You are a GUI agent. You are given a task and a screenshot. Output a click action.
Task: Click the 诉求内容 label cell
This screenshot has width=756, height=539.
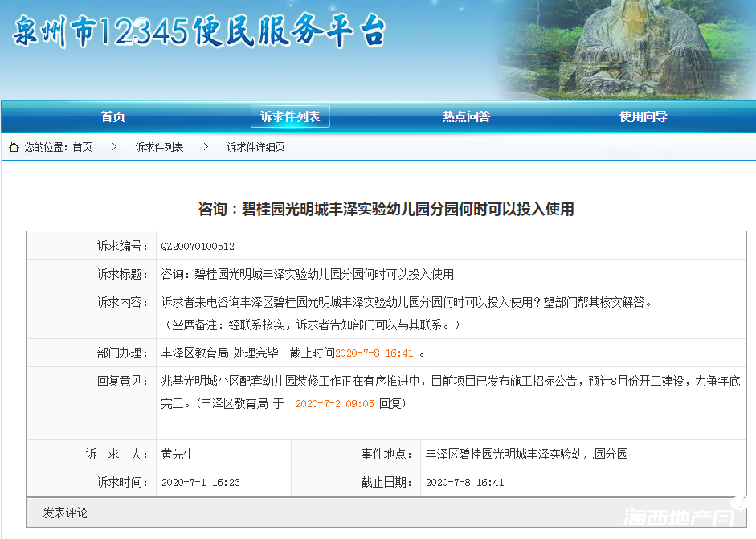[x=92, y=313]
